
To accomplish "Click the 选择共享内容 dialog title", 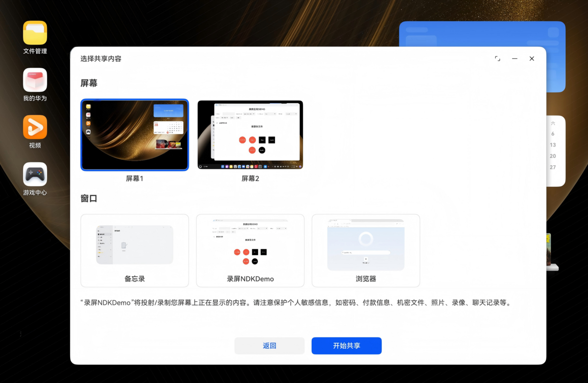I will coord(101,59).
